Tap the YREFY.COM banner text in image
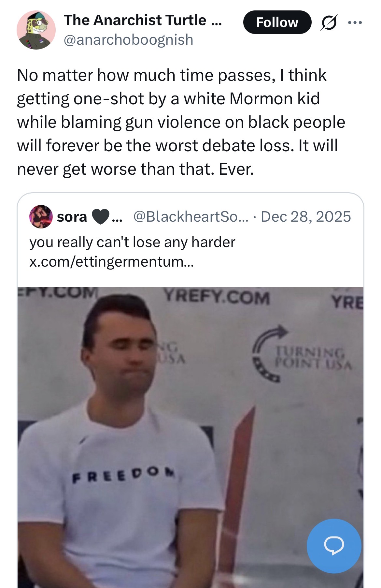 [x=217, y=297]
